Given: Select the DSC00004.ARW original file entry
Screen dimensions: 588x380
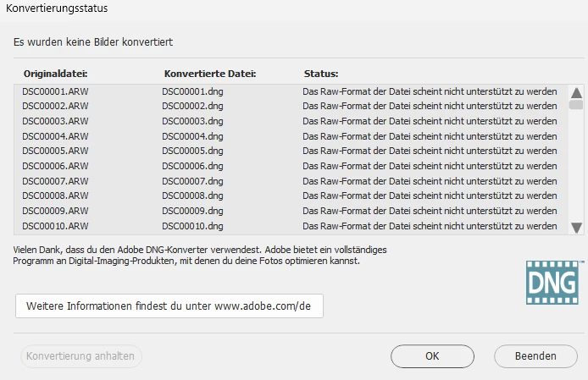Looking at the screenshot, I should tap(55, 136).
